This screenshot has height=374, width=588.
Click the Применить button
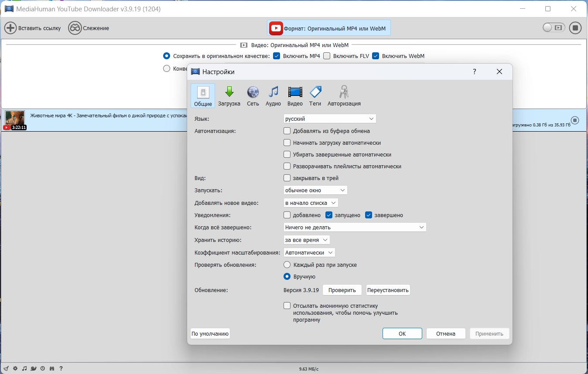489,333
